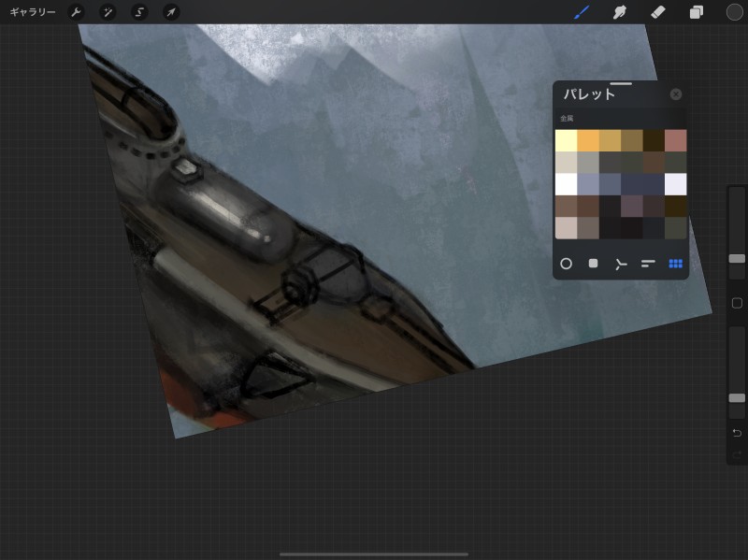Open the Adjustments magic wand menu
Image resolution: width=748 pixels, height=560 pixels.
point(108,12)
